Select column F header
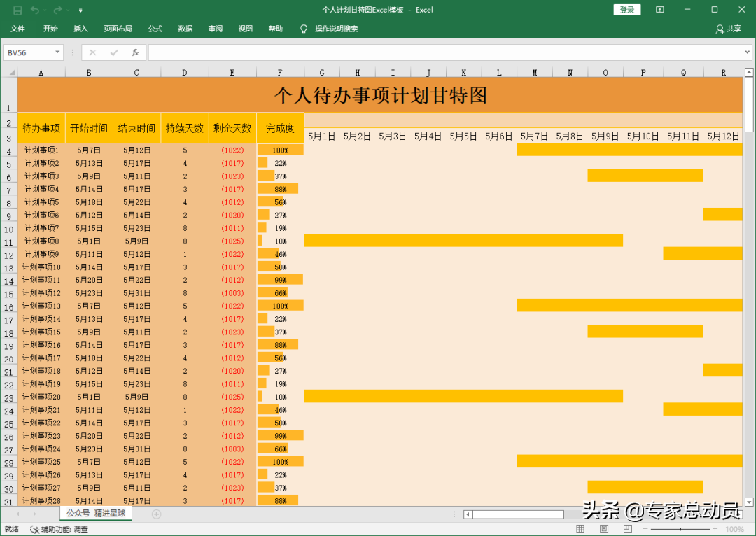Screen dimensions: 756x536 pos(280,72)
